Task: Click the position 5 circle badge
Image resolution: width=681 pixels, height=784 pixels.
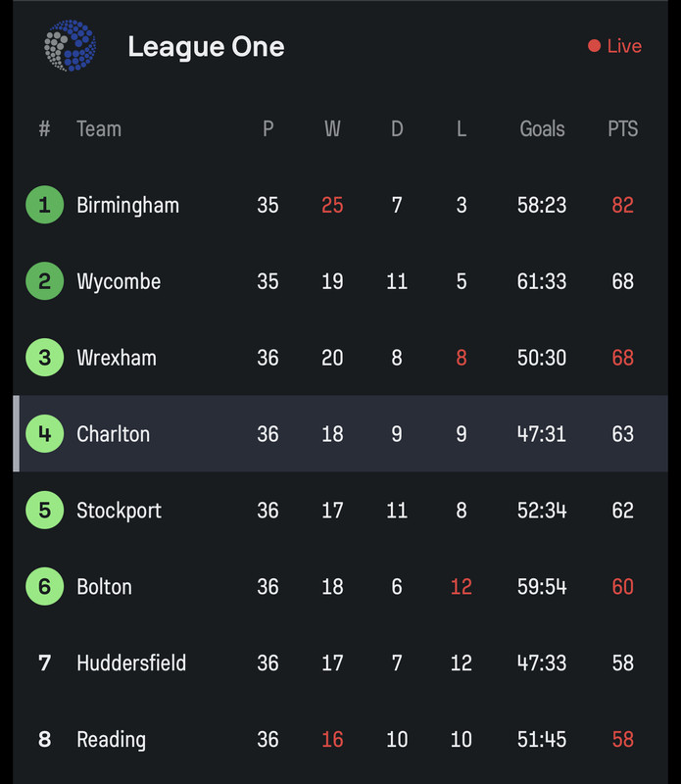Action: point(44,510)
